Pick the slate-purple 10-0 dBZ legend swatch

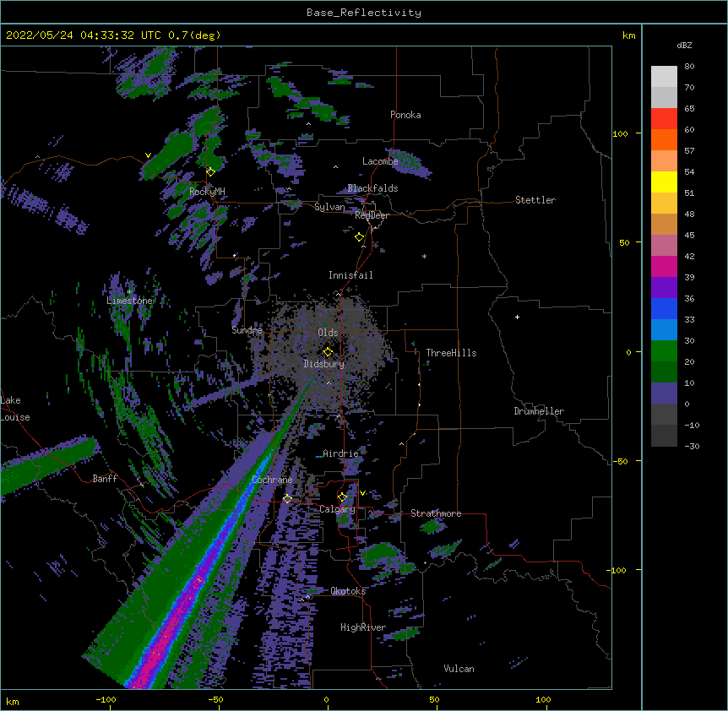664,393
